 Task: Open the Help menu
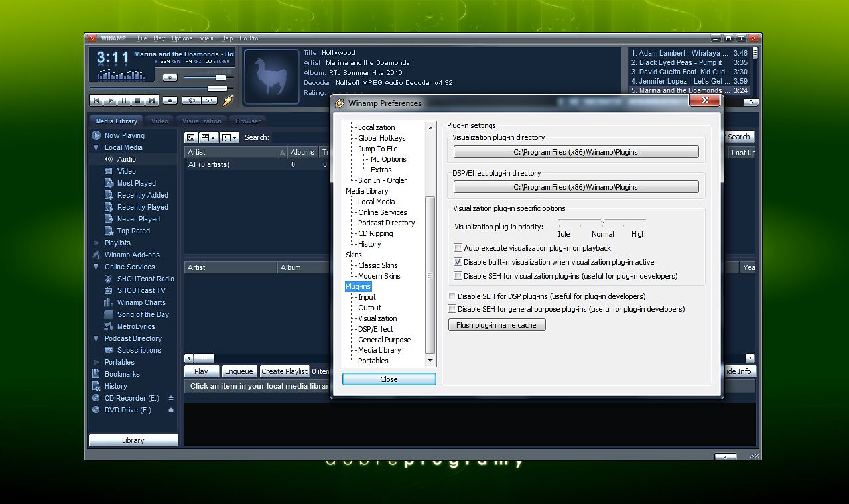pos(227,38)
